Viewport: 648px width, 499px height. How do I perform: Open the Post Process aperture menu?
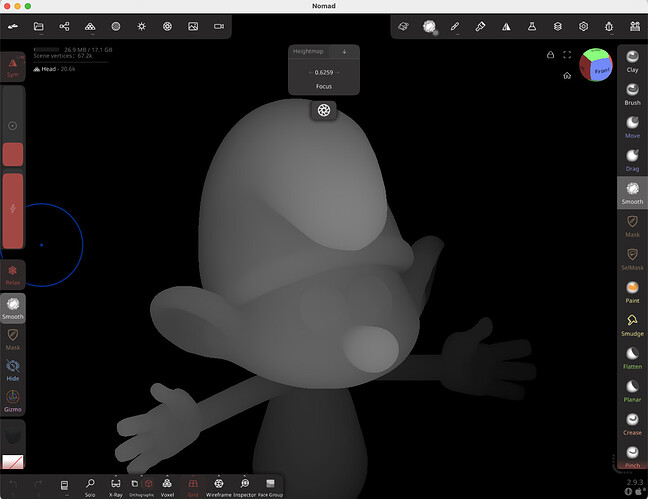pyautogui.click(x=167, y=26)
